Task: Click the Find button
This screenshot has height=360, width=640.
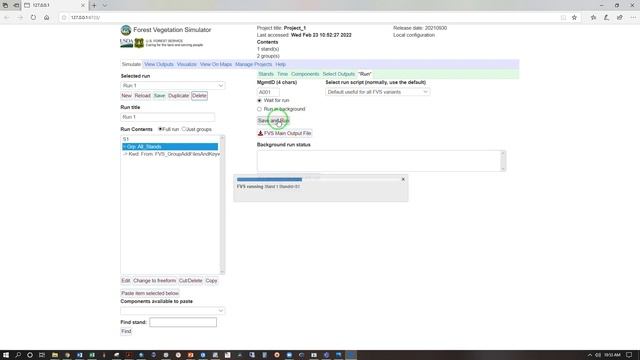Action: (126, 331)
